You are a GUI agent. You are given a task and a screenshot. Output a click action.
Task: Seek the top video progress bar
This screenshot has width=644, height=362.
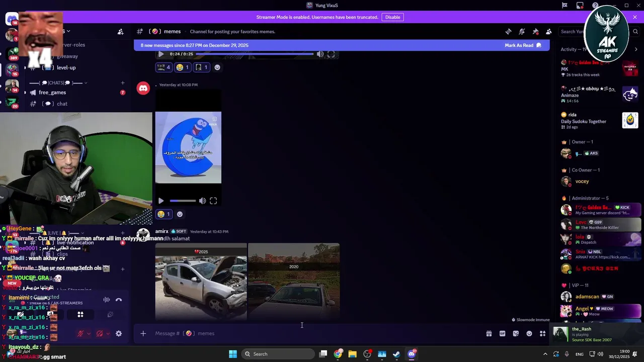pos(255,54)
